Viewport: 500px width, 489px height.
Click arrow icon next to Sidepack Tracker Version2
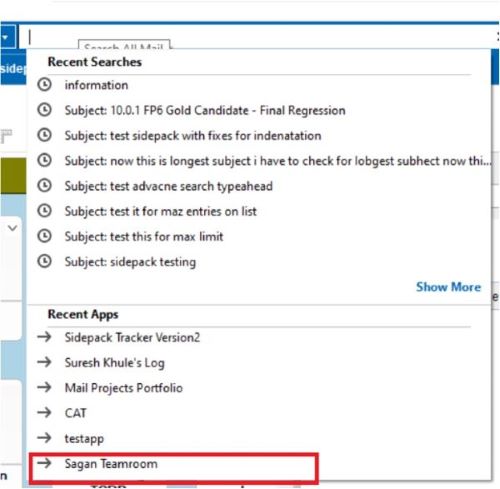coord(44,337)
